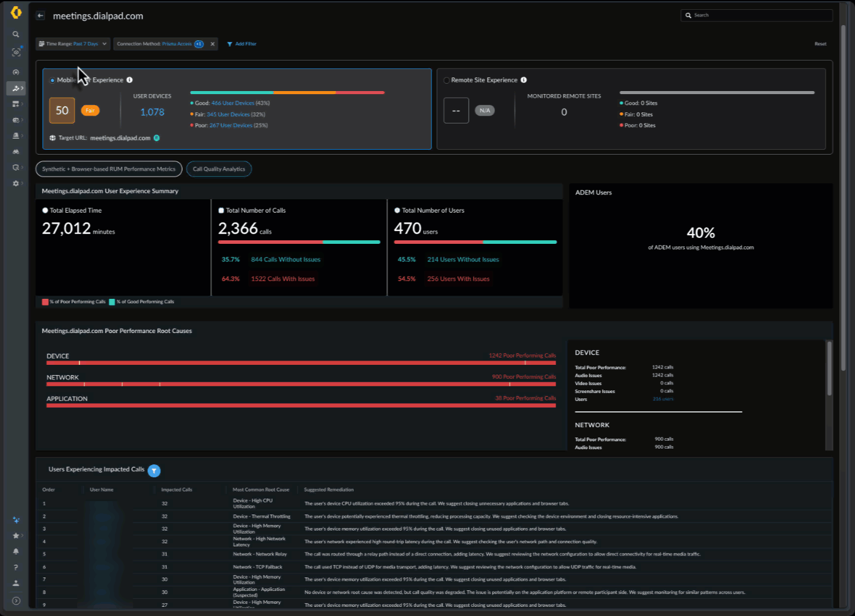Open the user profile icon in sidebar
This screenshot has height=616, width=855.
click(16, 583)
